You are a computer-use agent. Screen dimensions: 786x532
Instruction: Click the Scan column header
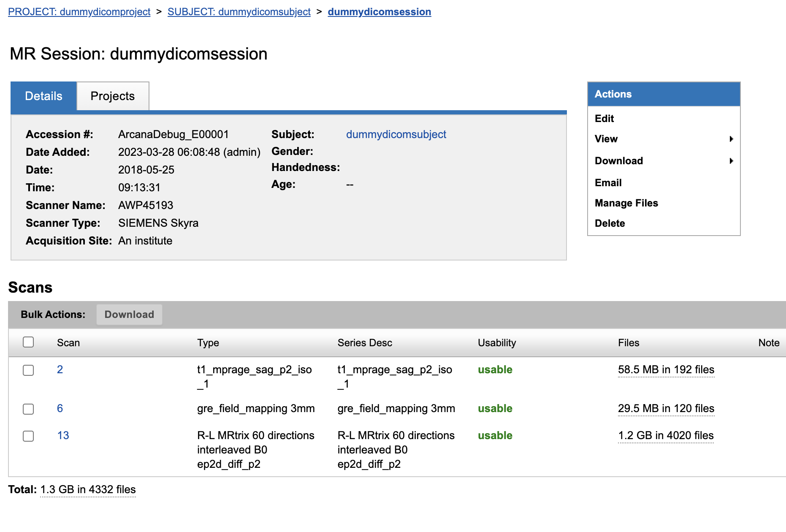click(x=68, y=343)
